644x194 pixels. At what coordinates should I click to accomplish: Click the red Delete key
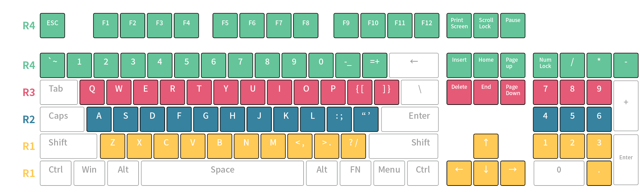tap(459, 92)
